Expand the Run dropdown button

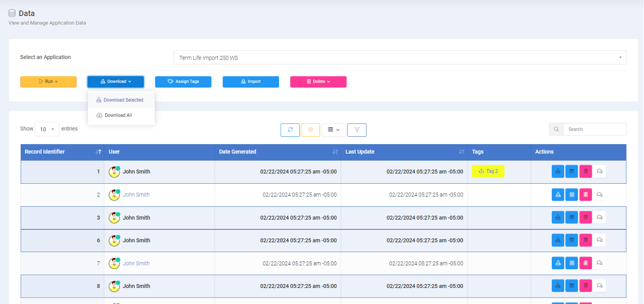coord(48,82)
